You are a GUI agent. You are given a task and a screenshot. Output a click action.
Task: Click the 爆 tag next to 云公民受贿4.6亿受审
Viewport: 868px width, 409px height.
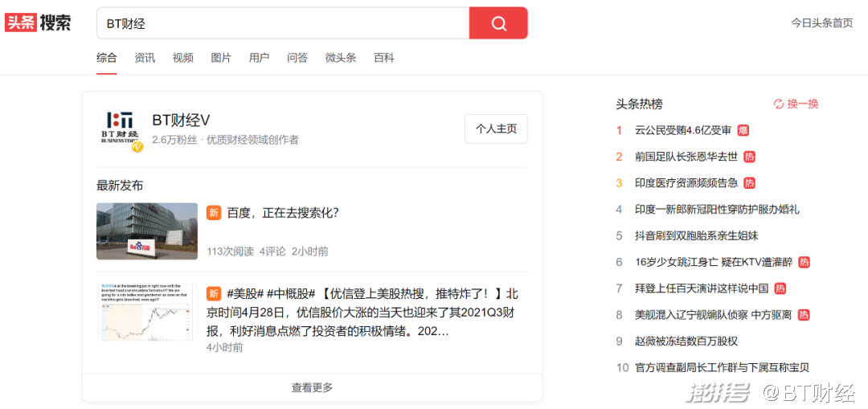(x=743, y=130)
